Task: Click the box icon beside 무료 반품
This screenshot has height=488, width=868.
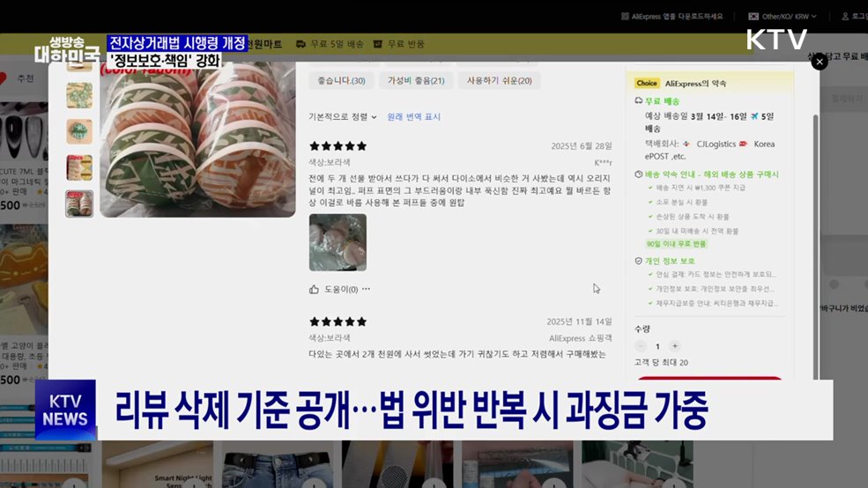Action: pyautogui.click(x=378, y=44)
